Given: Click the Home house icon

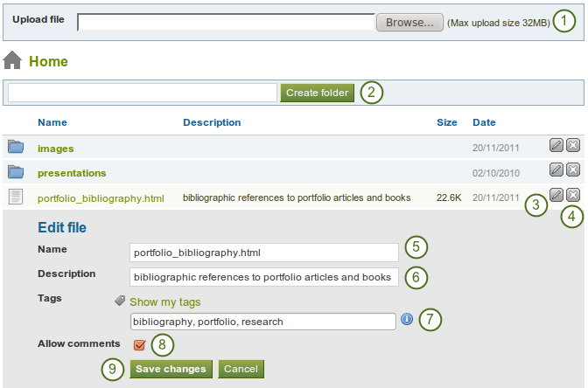Looking at the screenshot, I should [x=12, y=61].
